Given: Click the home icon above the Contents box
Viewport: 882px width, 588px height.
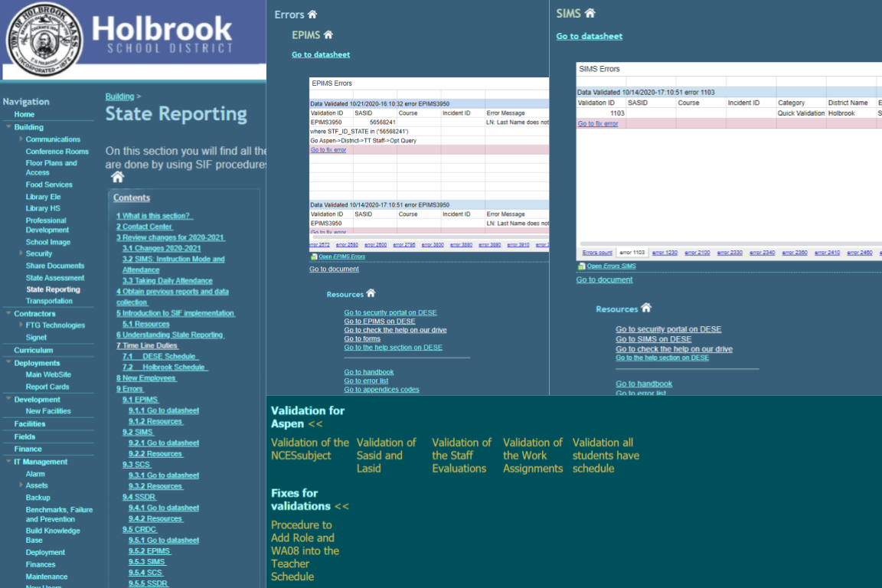Looking at the screenshot, I should point(117,178).
